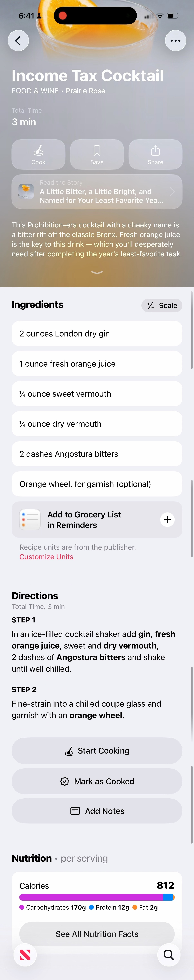Select the fresh orange juice ingredient row
Image resolution: width=194 pixels, height=980 pixels.
(97, 364)
